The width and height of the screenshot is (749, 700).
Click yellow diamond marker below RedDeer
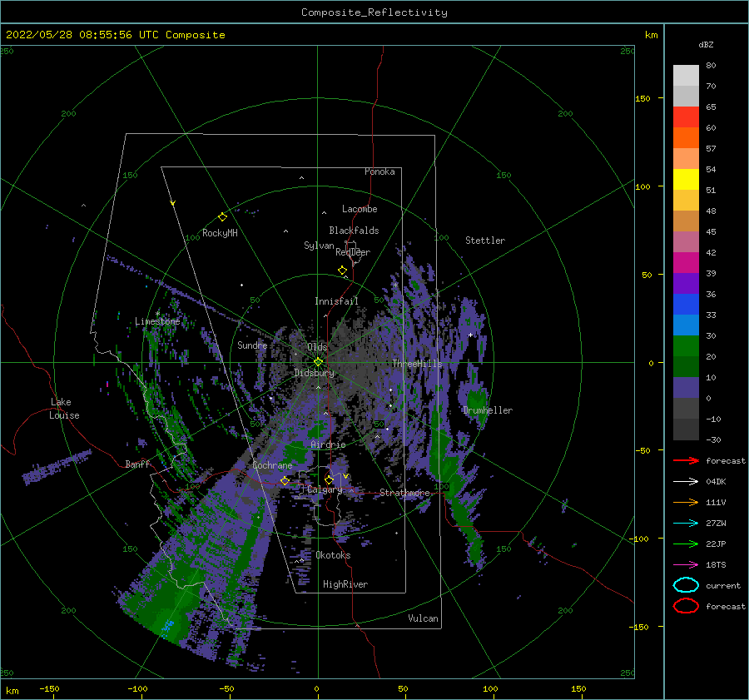coord(342,271)
